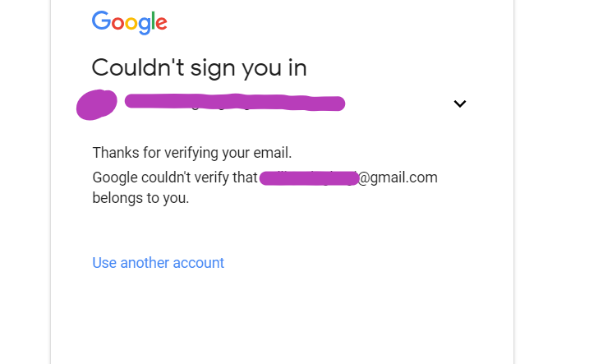
Task: Click the Couldn't sign you in heading
Action: tap(200, 68)
